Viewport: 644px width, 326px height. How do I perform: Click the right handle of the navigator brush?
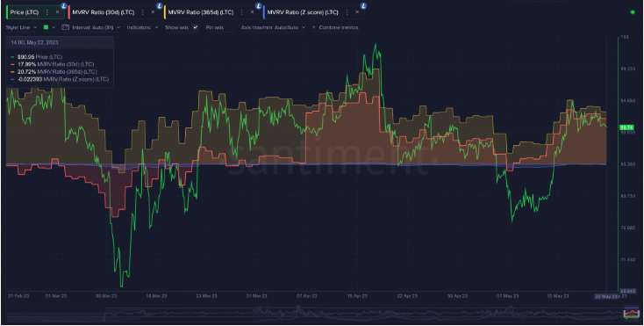639,313
